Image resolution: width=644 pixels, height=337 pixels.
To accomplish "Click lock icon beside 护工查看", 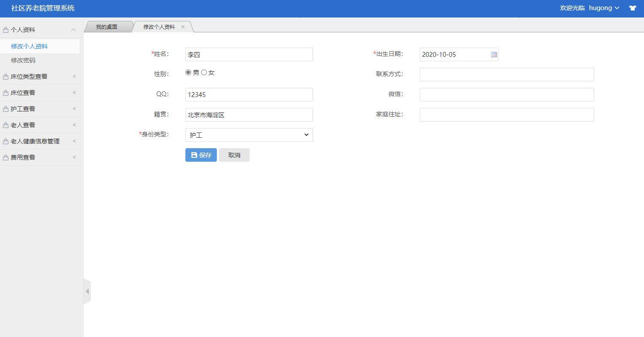I will (x=6, y=109).
